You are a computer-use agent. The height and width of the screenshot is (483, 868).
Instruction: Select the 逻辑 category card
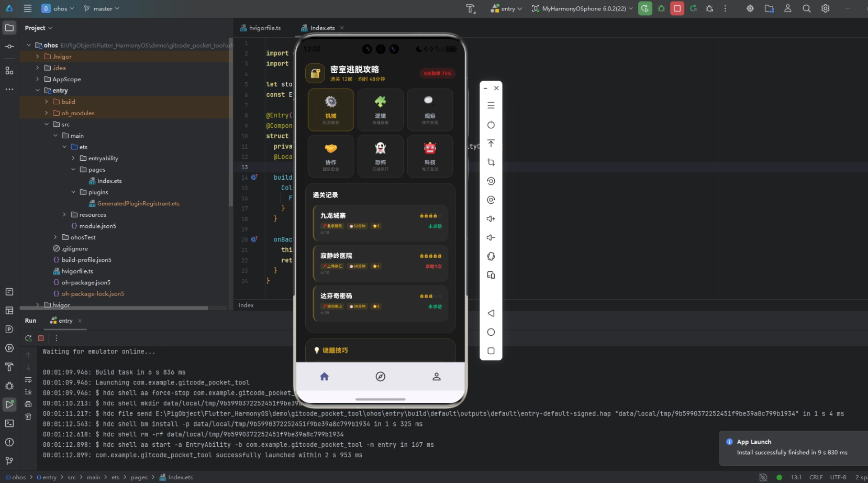tap(381, 109)
